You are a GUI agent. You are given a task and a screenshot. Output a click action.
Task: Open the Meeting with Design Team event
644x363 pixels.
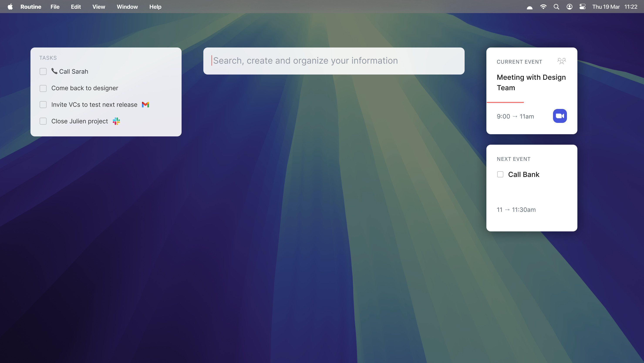531,83
